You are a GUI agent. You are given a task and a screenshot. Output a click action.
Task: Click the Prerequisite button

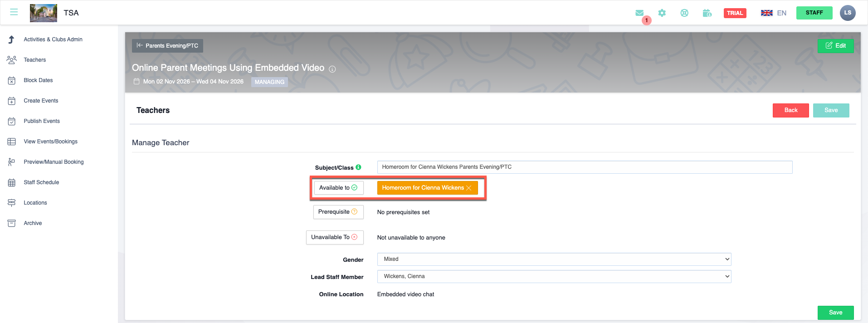click(x=338, y=212)
